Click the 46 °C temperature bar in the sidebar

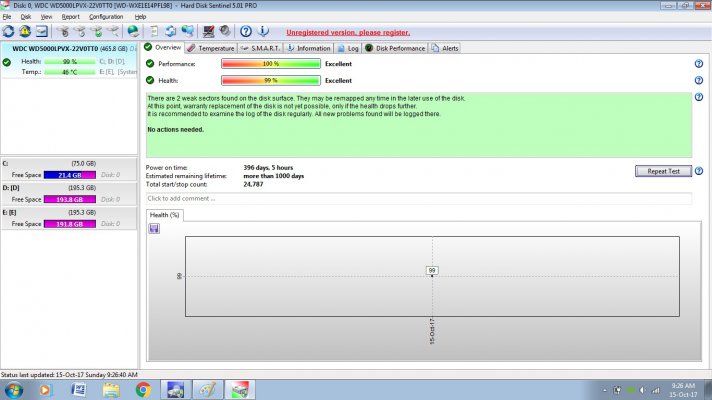[x=69, y=72]
